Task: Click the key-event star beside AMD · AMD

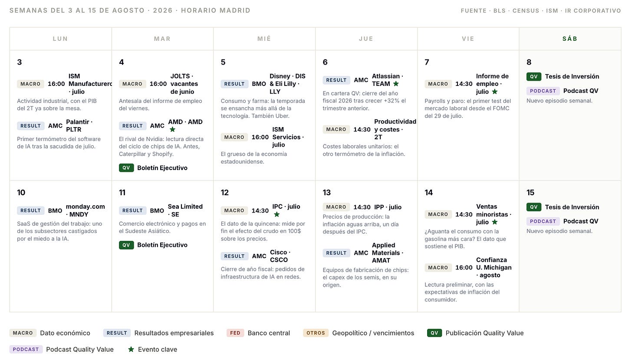Action: (x=172, y=129)
